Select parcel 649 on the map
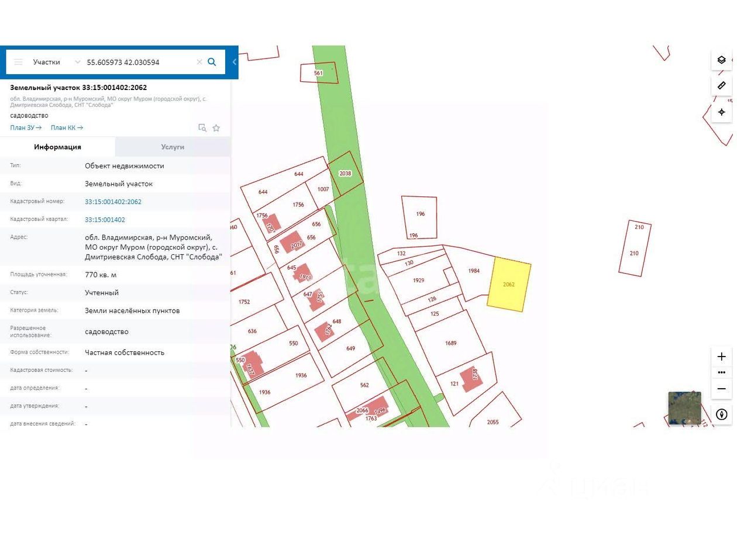The image size is (737, 560). (350, 348)
